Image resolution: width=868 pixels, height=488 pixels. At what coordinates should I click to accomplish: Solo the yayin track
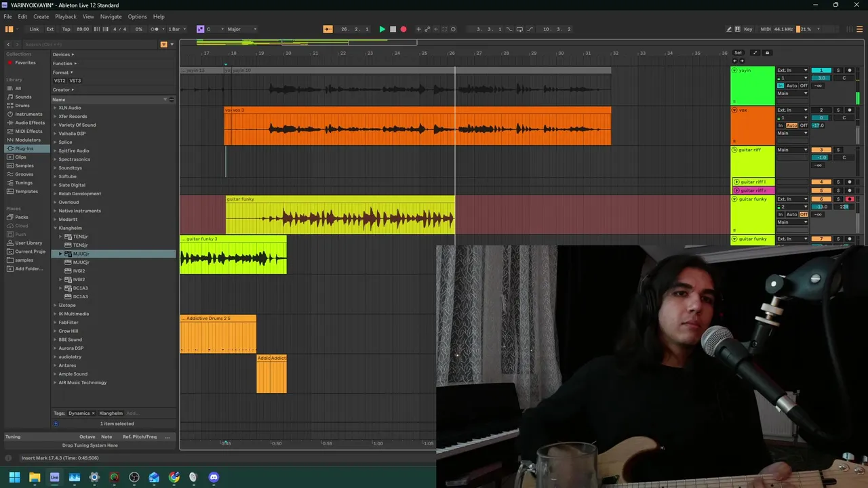pyautogui.click(x=837, y=70)
